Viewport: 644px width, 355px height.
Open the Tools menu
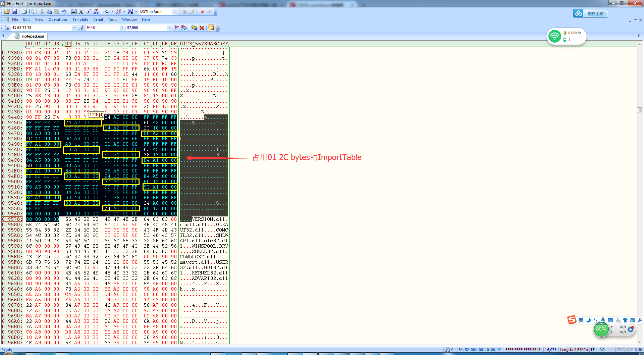tap(112, 19)
